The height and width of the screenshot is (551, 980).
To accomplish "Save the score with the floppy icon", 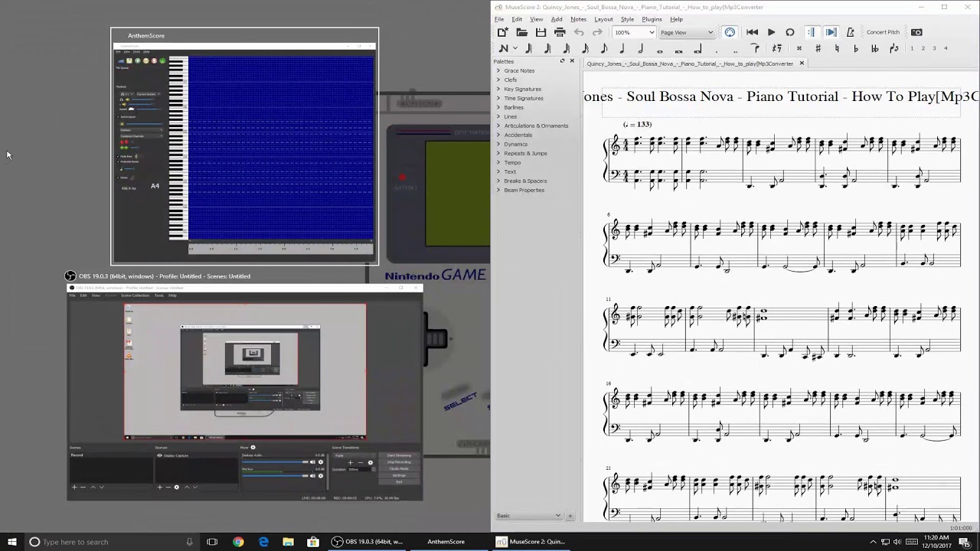I will coord(541,32).
